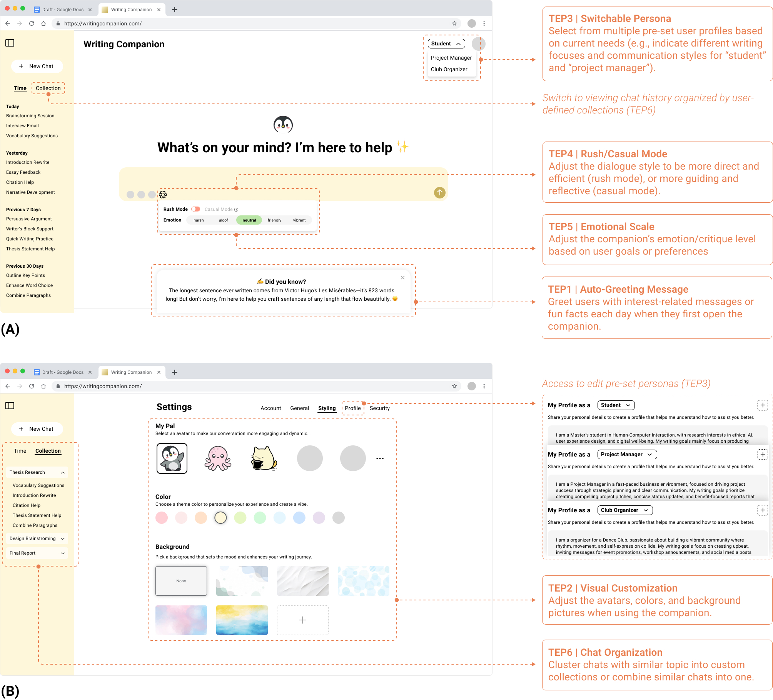Toggle sidebar panel icon in top screenshot
The width and height of the screenshot is (773, 700).
tap(10, 43)
